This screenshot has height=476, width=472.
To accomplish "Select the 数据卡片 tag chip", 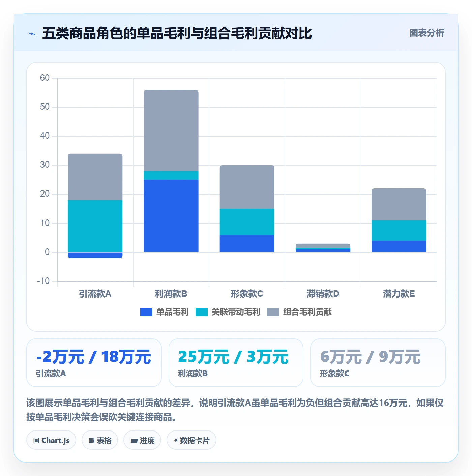I will tap(191, 440).
